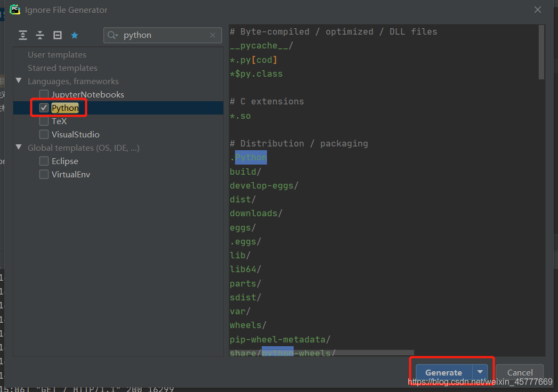The image size is (558, 392).
Task: Click the 'eggs/' preview line
Action: [242, 227]
